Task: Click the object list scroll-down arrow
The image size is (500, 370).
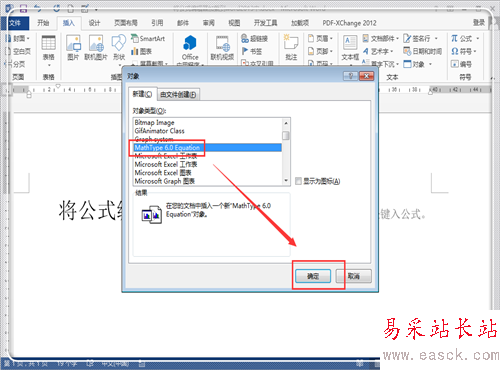Action: coord(286,180)
